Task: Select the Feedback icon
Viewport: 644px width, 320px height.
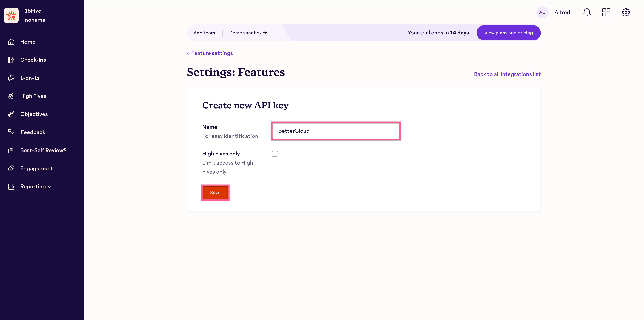Action: (x=11, y=132)
